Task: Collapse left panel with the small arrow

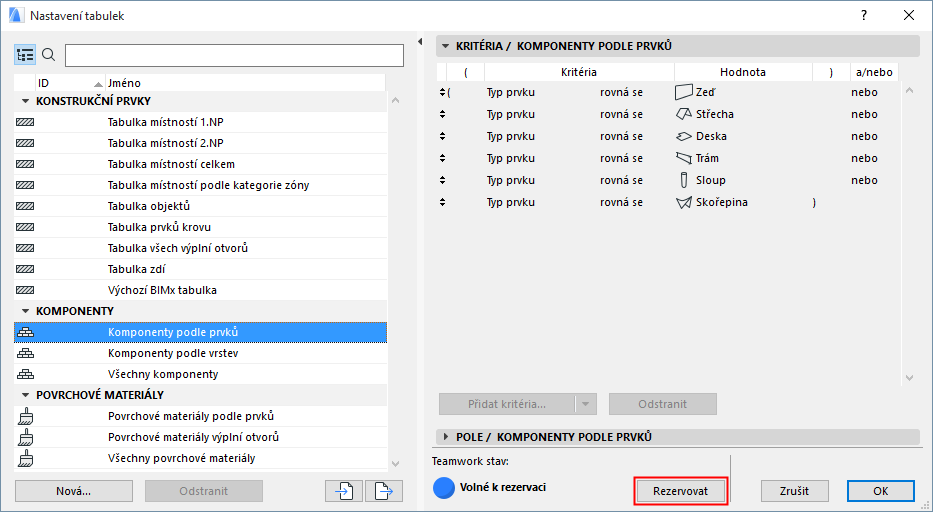Action: tap(419, 42)
